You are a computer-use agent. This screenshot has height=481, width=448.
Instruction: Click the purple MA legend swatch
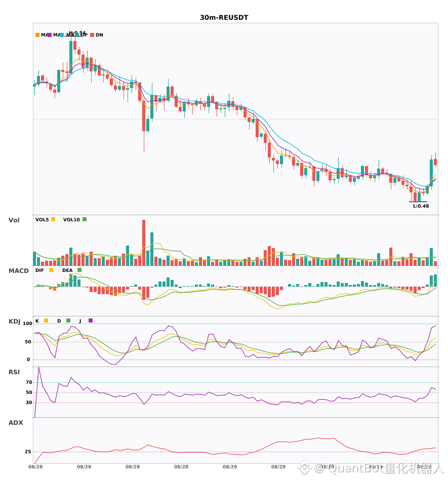pyautogui.click(x=50, y=35)
